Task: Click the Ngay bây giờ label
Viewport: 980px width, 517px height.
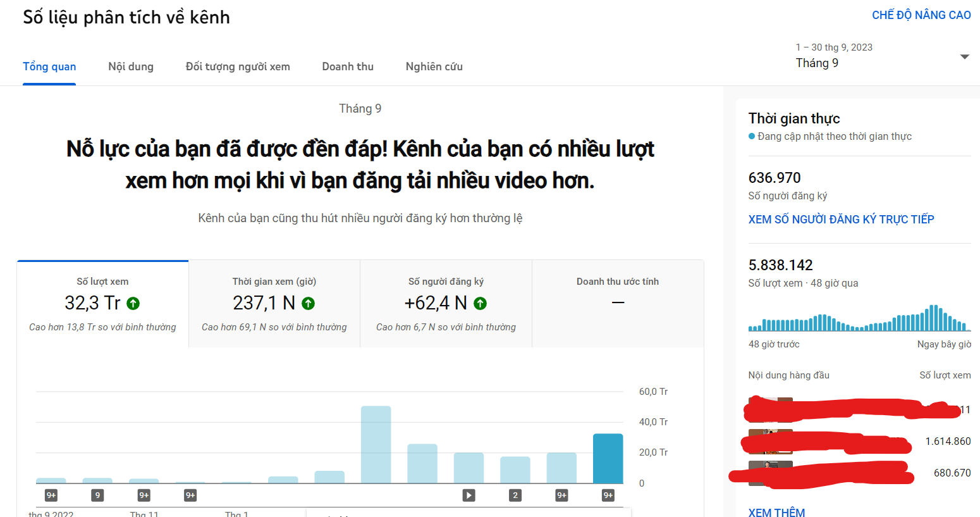Action: click(x=944, y=344)
